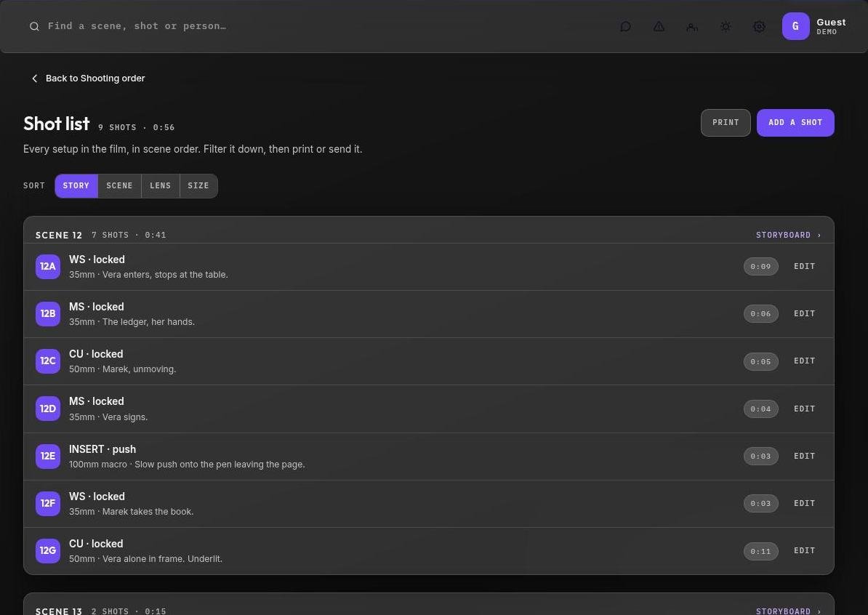The image size is (868, 615).
Task: Click the 0:05 duration pill
Action: (x=760, y=361)
